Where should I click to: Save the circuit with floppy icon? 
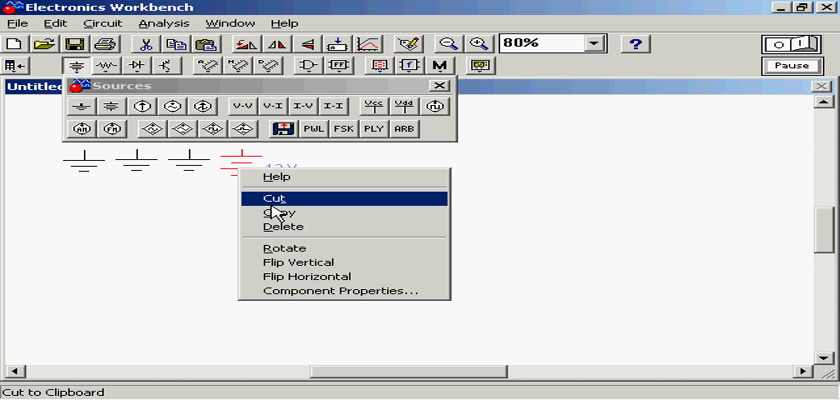pos(75,44)
